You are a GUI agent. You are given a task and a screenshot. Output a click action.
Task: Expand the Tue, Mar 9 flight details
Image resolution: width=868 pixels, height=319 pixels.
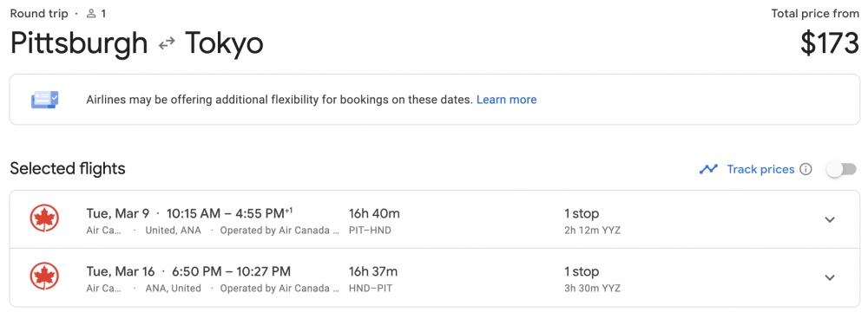[829, 219]
